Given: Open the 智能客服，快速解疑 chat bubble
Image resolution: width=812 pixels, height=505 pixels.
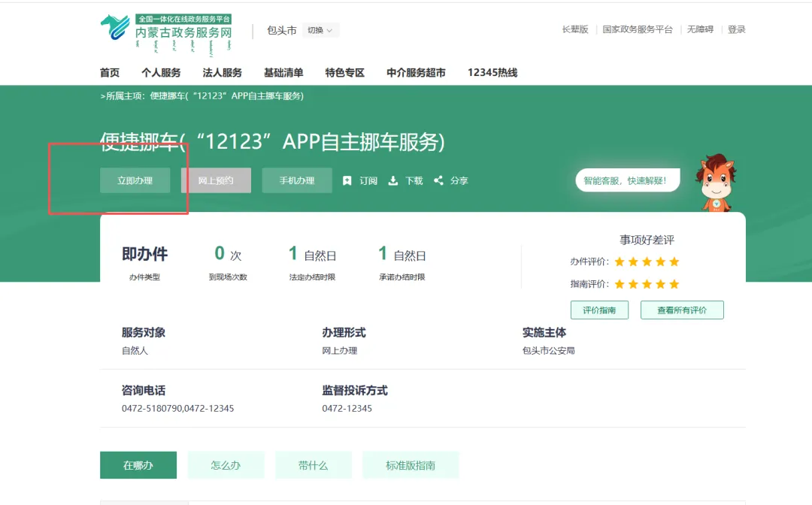Looking at the screenshot, I should pyautogui.click(x=627, y=180).
